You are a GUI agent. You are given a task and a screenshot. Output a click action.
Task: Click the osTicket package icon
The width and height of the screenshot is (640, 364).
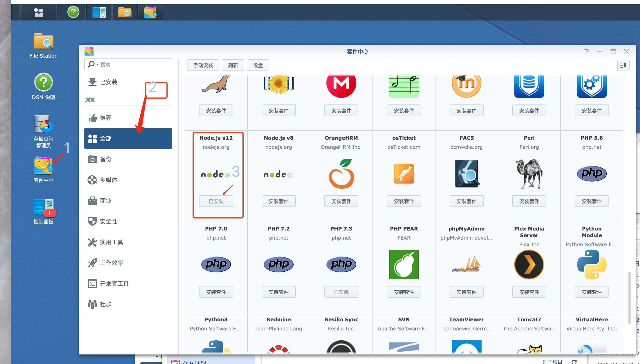click(x=404, y=174)
